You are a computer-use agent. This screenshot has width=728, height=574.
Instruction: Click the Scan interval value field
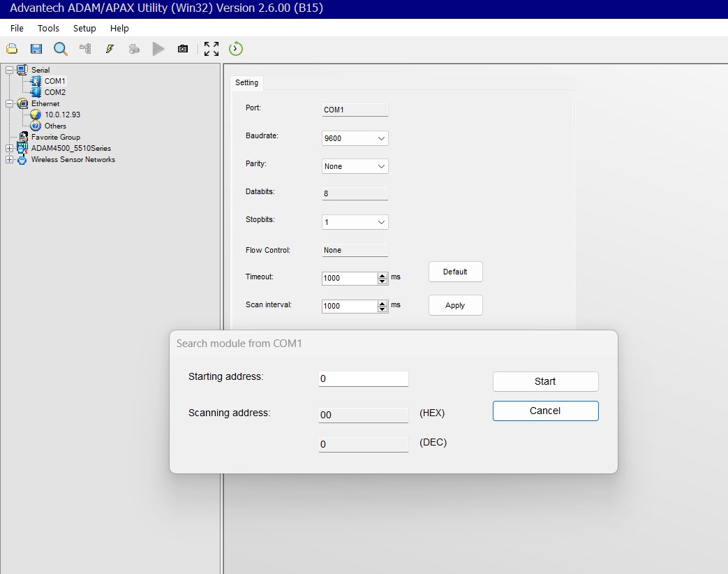click(350, 306)
